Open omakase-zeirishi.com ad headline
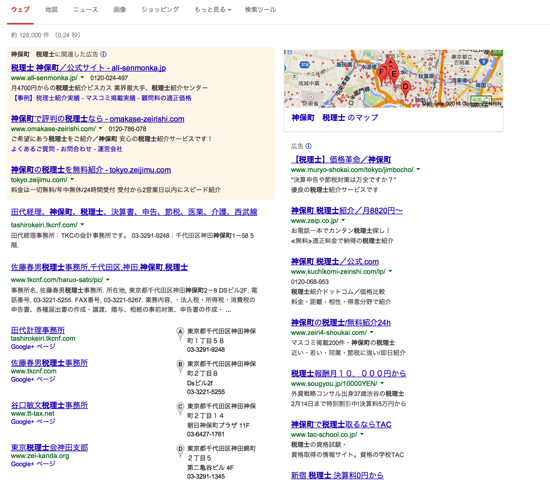 (98, 119)
